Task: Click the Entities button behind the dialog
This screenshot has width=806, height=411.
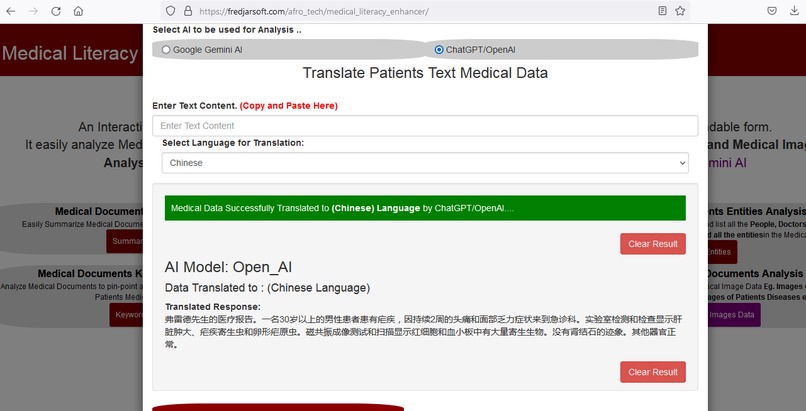Action: (722, 252)
